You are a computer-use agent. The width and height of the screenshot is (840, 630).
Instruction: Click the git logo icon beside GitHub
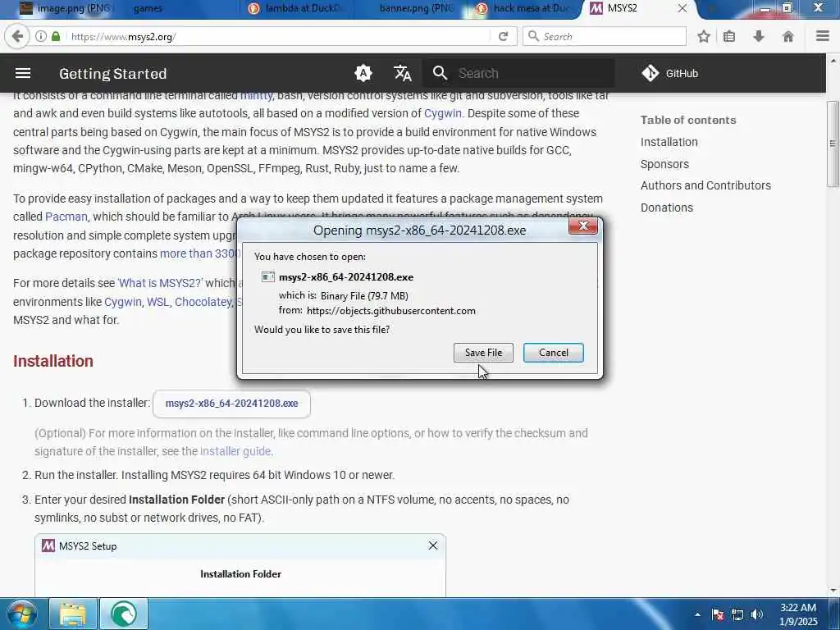click(x=651, y=73)
